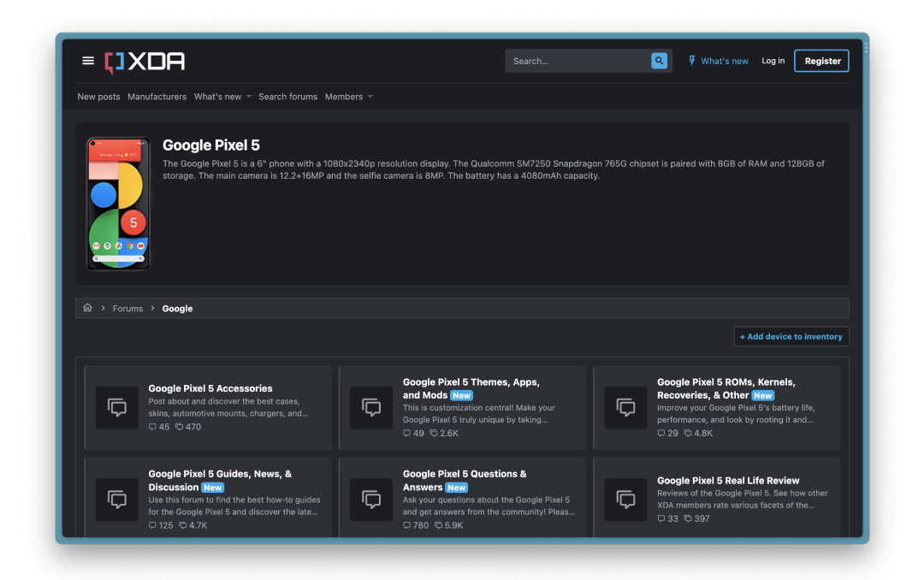Click the Questions & Answers forum icon
The image size is (924, 580).
click(x=371, y=500)
